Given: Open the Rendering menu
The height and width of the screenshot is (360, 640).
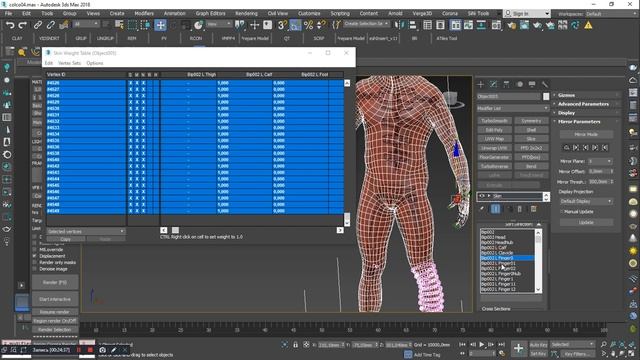Looking at the screenshot, I should [x=246, y=13].
